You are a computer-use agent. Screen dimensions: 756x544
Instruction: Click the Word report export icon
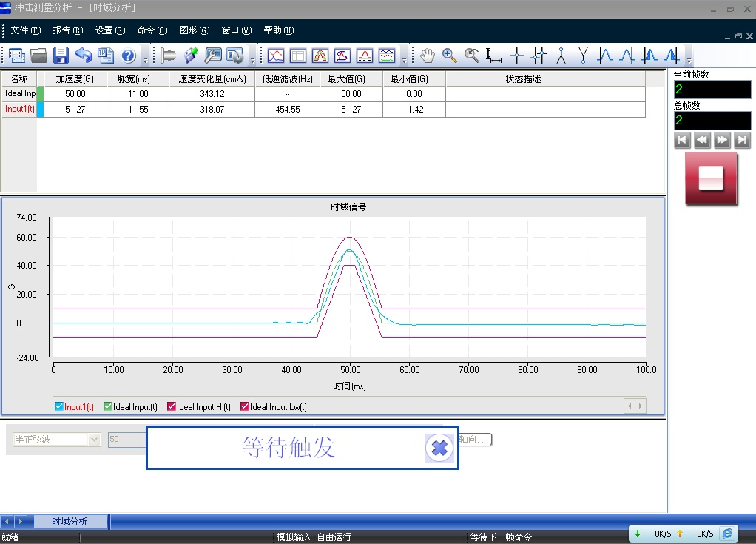pyautogui.click(x=106, y=56)
